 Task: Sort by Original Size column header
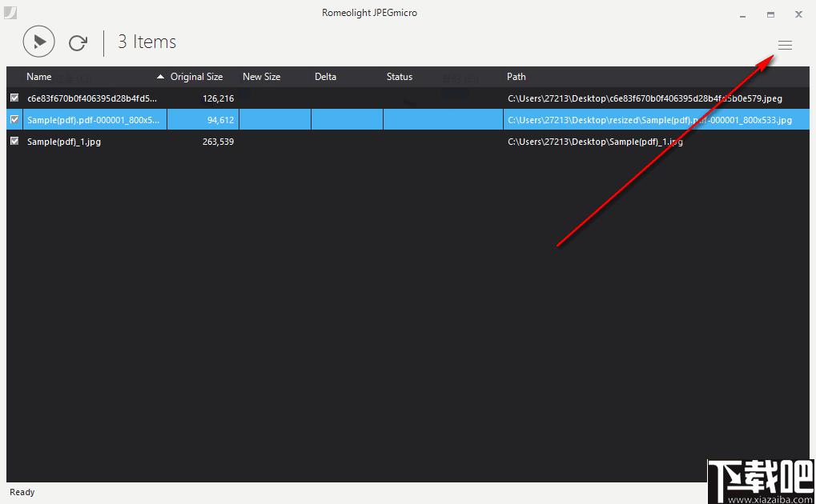(x=197, y=77)
